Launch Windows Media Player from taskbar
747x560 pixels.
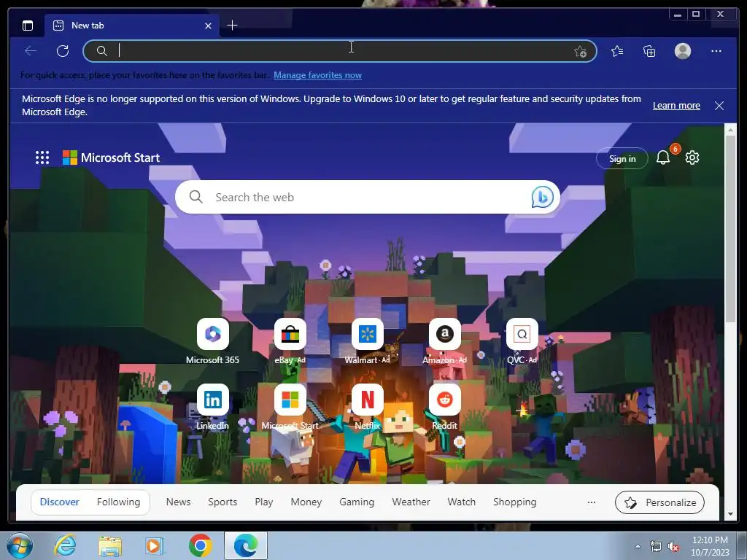click(155, 545)
